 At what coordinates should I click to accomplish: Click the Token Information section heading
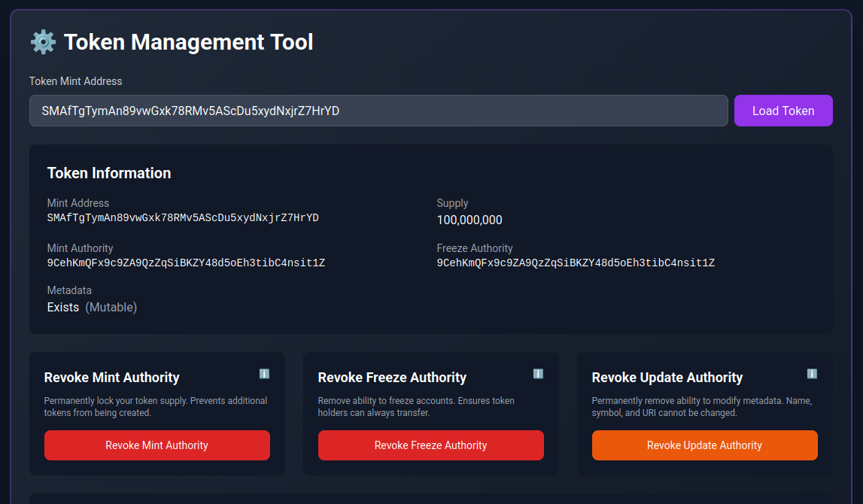[109, 173]
